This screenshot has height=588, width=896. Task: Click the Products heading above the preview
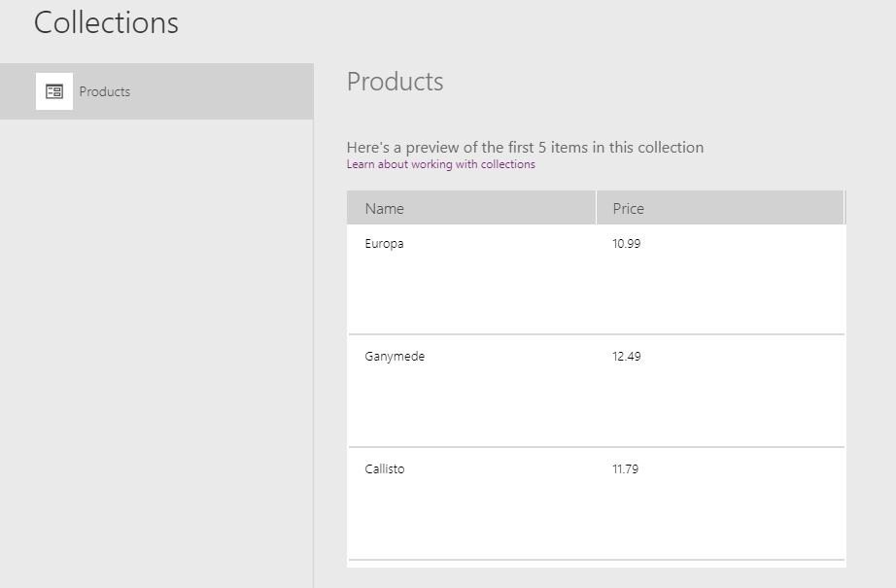395,82
